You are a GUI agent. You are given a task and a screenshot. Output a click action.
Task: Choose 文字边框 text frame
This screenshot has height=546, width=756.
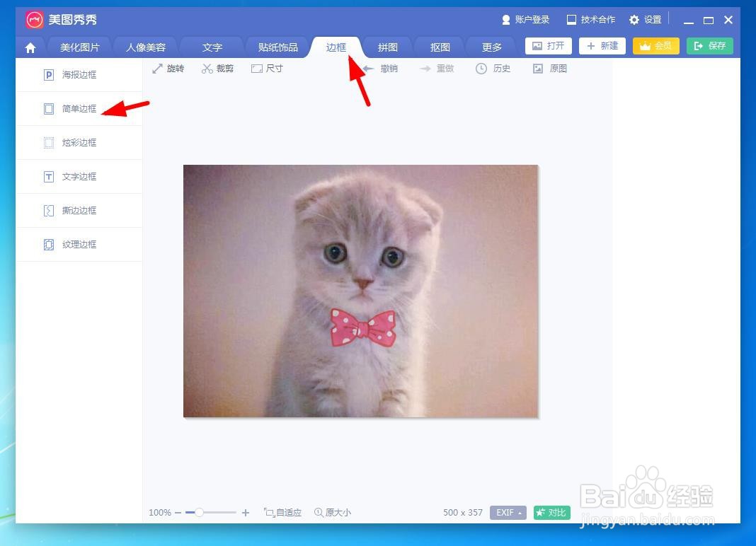(x=79, y=176)
